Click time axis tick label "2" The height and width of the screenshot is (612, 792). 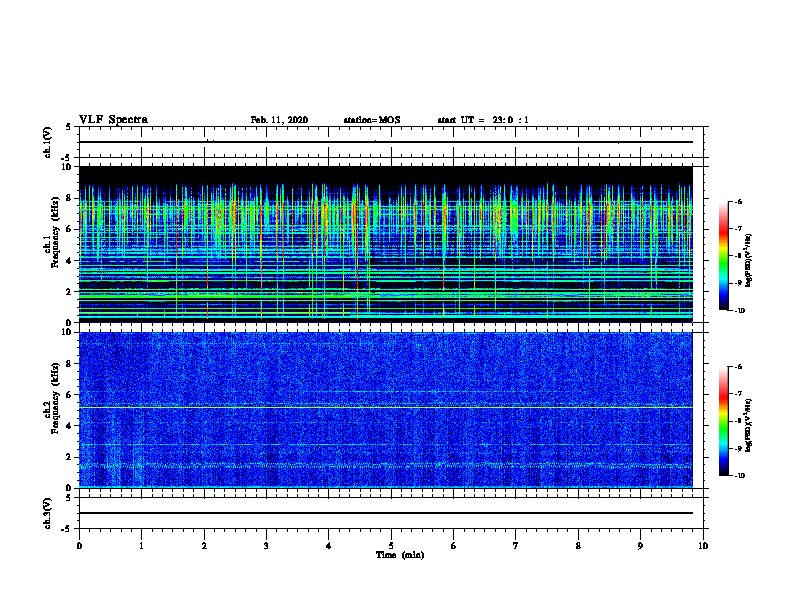204,546
